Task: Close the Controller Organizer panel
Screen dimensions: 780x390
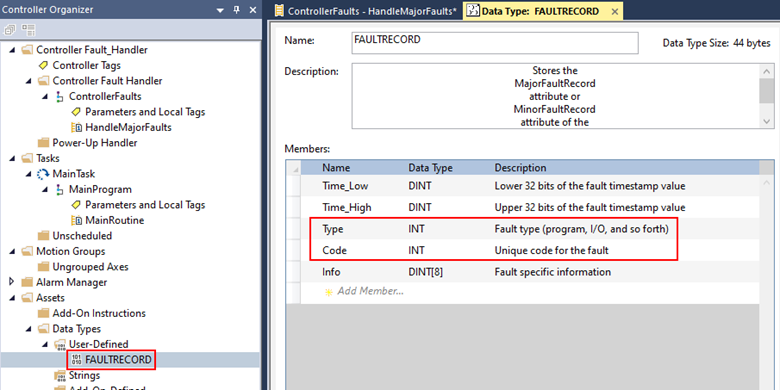Action: point(252,9)
